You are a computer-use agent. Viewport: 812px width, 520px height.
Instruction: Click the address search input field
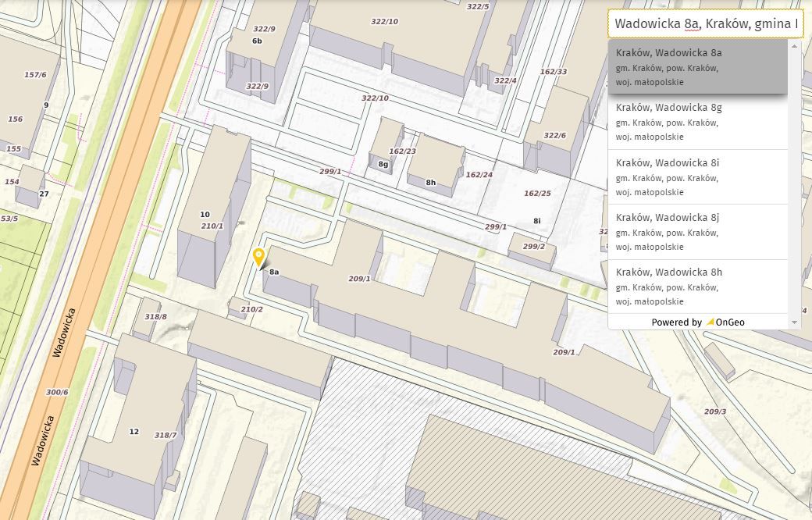(705, 23)
